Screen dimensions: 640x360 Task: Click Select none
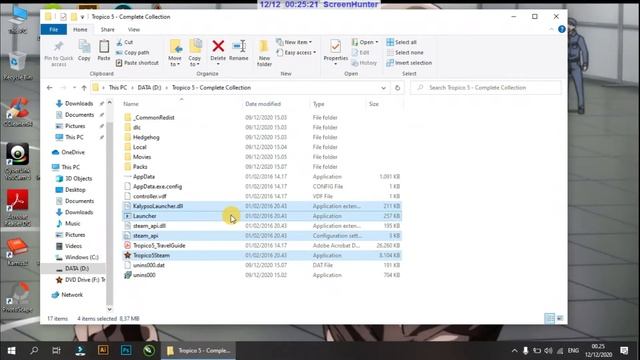pyautogui.click(x=405, y=53)
